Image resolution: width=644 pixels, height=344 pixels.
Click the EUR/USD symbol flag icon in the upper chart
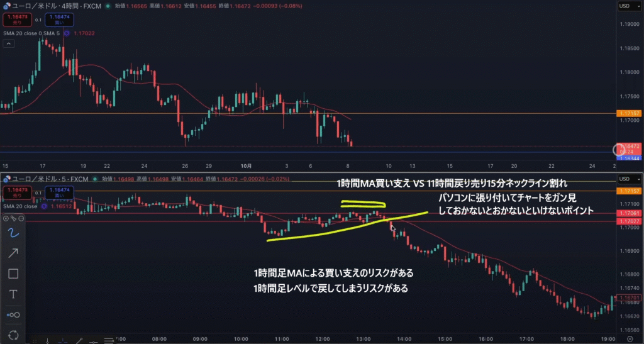pos(6,6)
